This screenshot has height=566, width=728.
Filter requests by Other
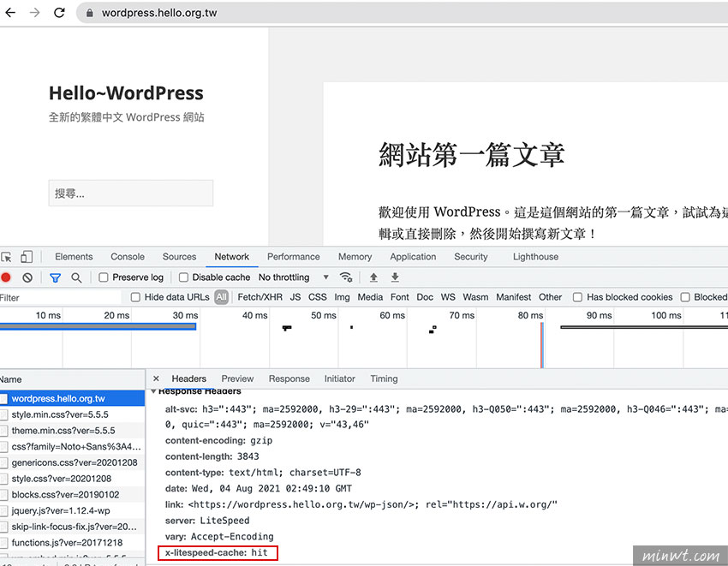click(550, 297)
